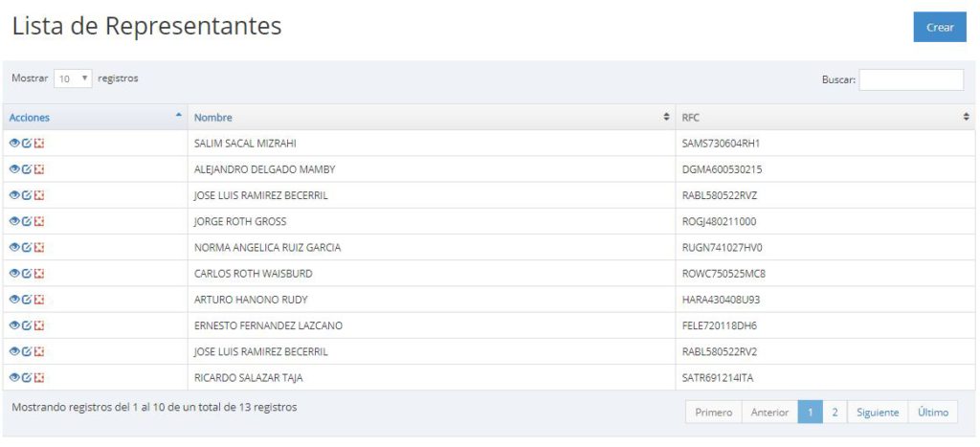
Task: Edit ALEJANDRO DELGADO MAMBY record
Action: [x=27, y=169]
